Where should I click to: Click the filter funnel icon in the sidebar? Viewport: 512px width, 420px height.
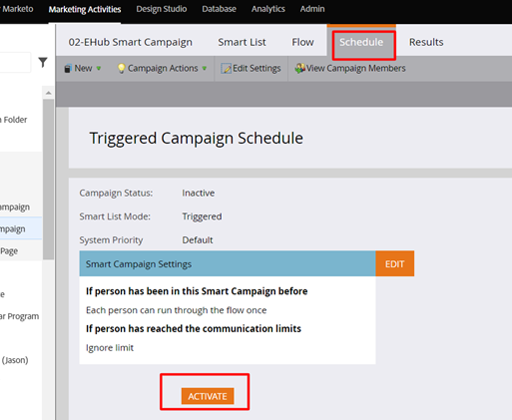pyautogui.click(x=43, y=62)
